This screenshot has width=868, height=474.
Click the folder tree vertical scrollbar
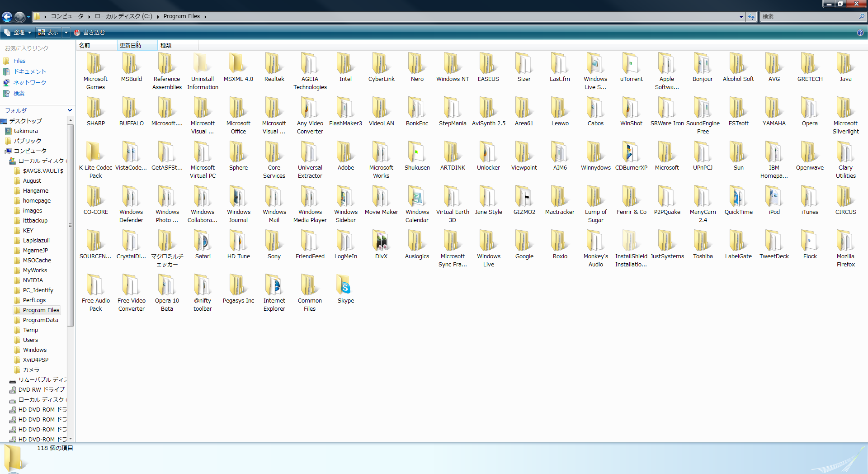(70, 226)
